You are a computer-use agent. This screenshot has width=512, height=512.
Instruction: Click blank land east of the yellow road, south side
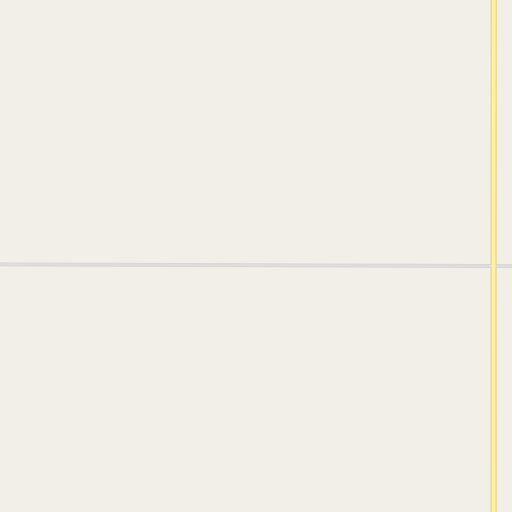505,390
